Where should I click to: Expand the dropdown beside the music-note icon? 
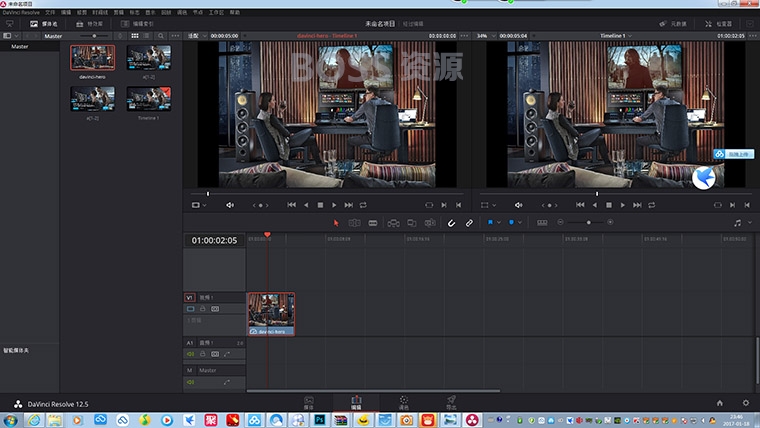coord(750,223)
